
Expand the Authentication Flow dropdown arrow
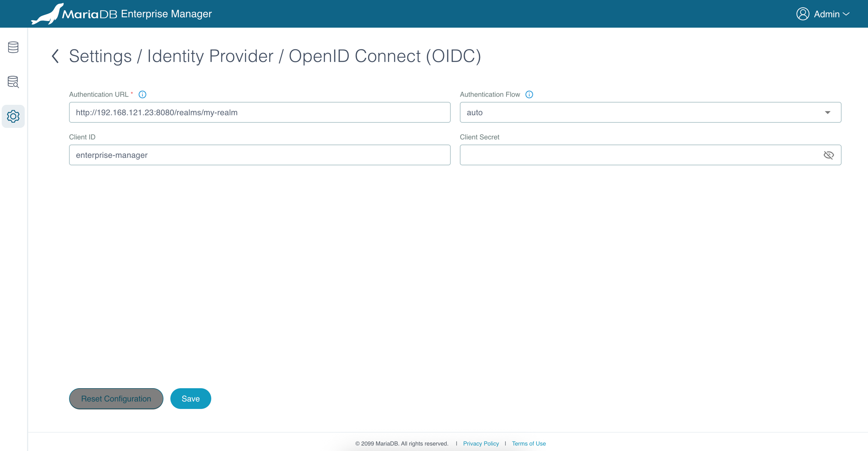point(827,112)
